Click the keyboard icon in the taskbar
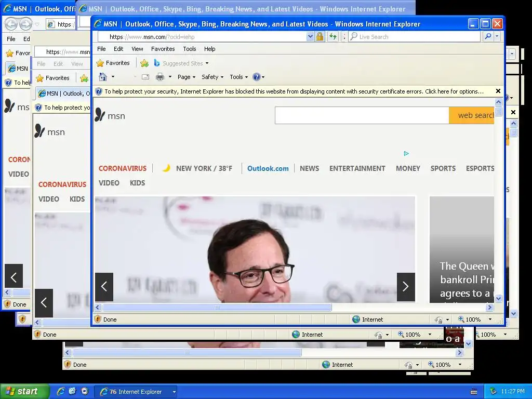532x399 pixels. [474, 392]
